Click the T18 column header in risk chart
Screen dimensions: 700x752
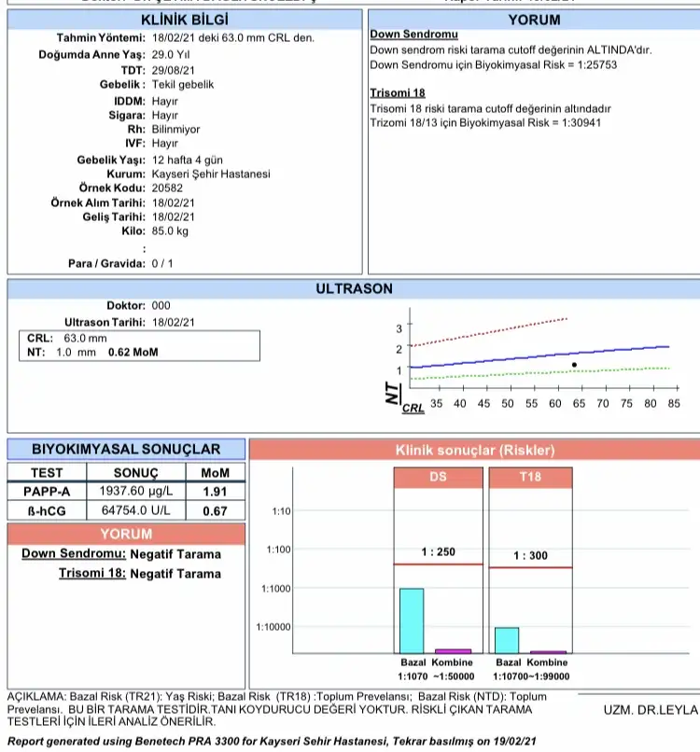click(x=530, y=477)
